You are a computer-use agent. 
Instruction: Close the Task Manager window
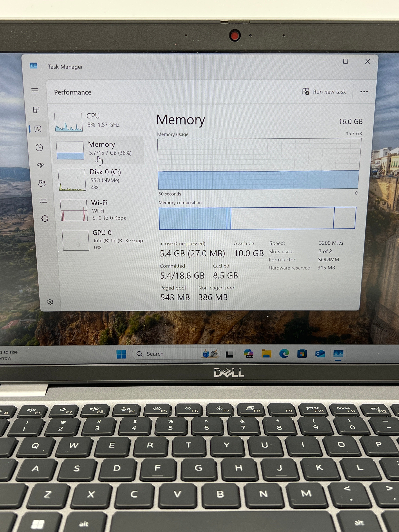click(367, 61)
